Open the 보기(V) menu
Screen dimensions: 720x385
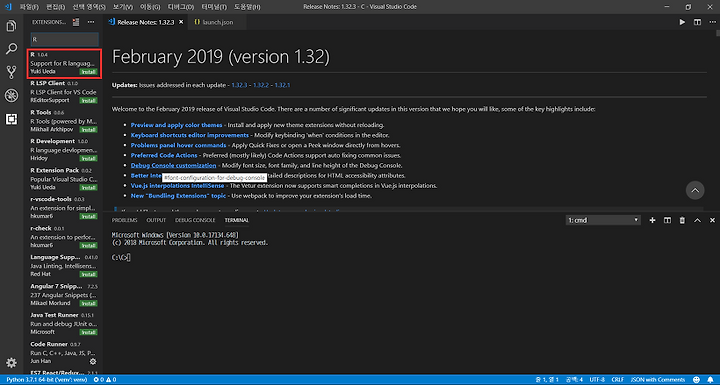pyautogui.click(x=123, y=7)
